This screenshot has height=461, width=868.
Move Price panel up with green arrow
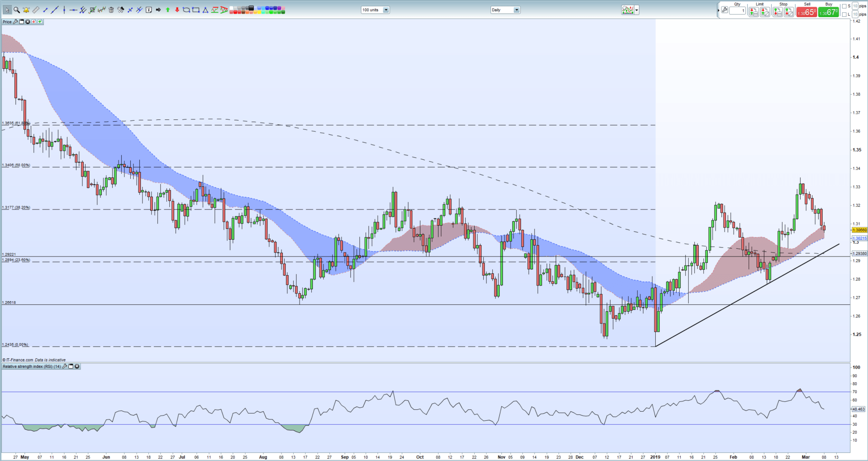[x=40, y=22]
